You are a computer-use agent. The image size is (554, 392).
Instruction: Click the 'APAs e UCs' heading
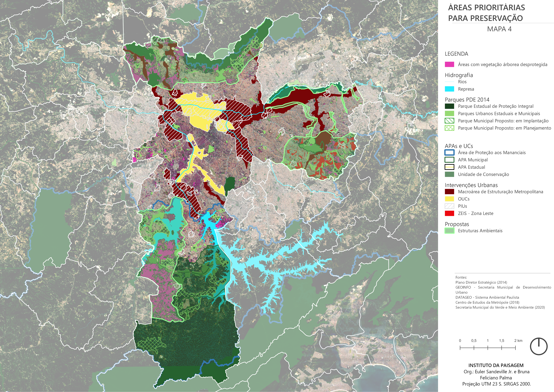coord(459,146)
